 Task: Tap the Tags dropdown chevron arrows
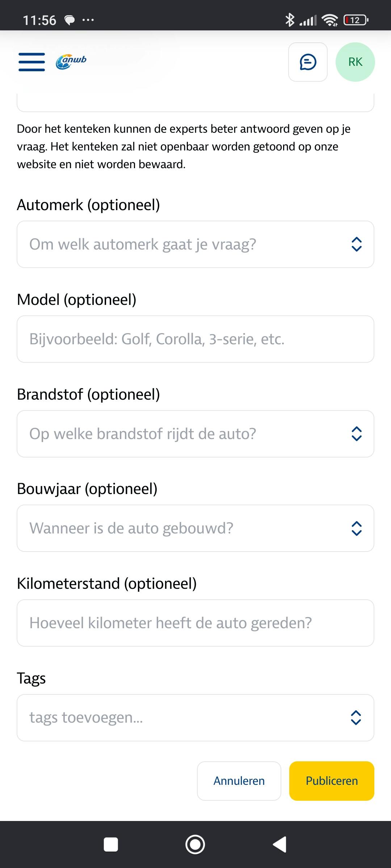click(x=356, y=718)
